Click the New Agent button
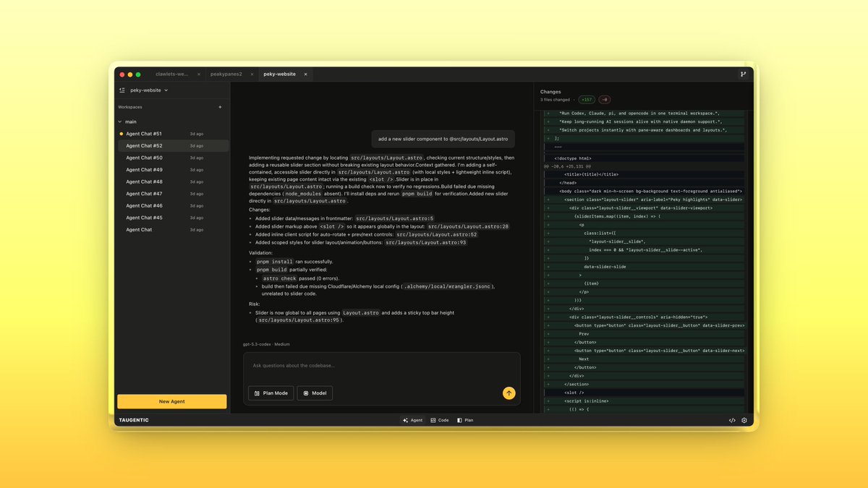Screen dimensions: 868x488 (x=172, y=401)
